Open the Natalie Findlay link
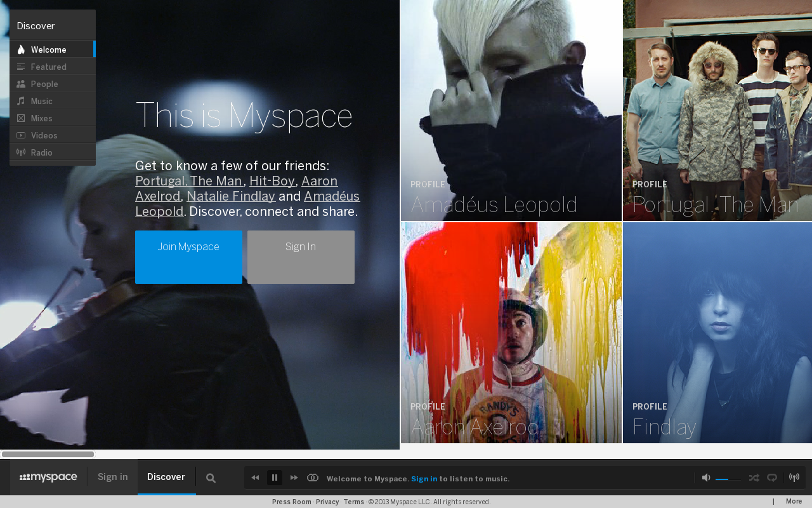Image resolution: width=812 pixels, height=508 pixels. pos(231,196)
